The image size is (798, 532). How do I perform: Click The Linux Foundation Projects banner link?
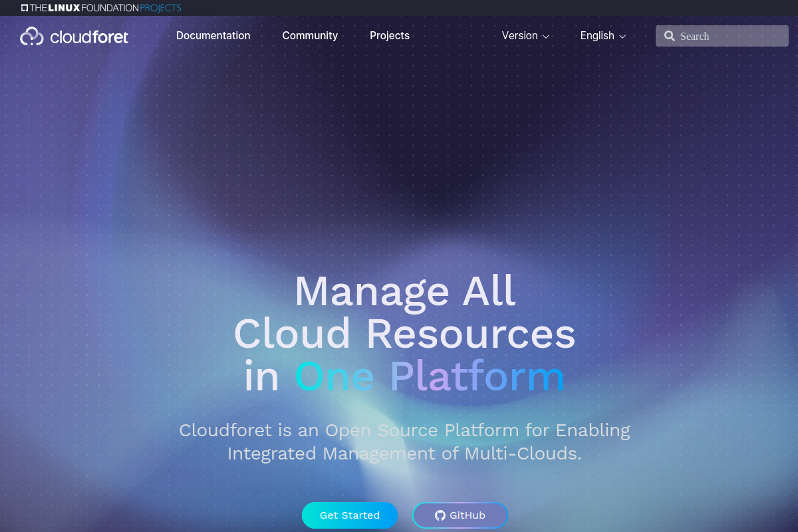coord(101,8)
